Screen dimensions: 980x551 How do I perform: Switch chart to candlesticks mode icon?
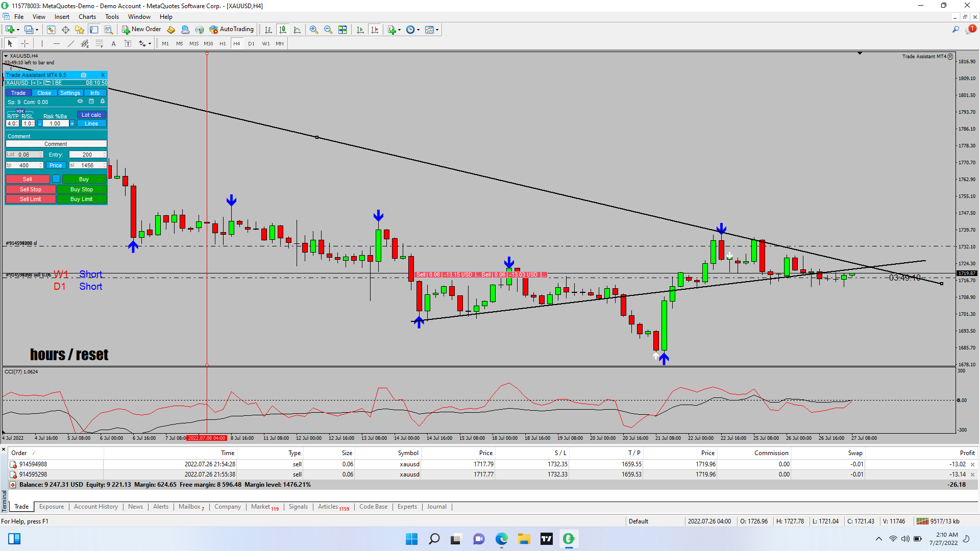(x=283, y=30)
